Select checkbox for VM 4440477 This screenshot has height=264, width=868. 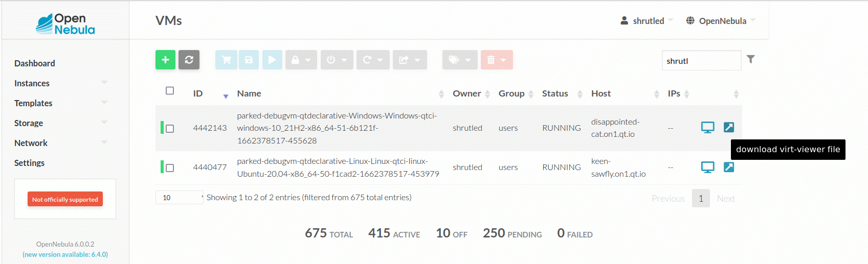coord(170,168)
